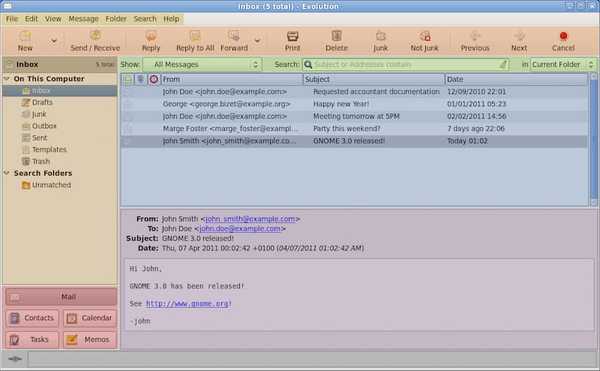The width and height of the screenshot is (600, 371).
Task: Forward the selected email
Action: [234, 41]
